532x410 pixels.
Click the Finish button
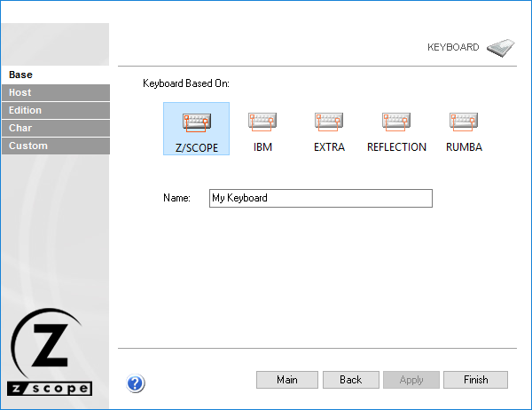click(x=475, y=380)
